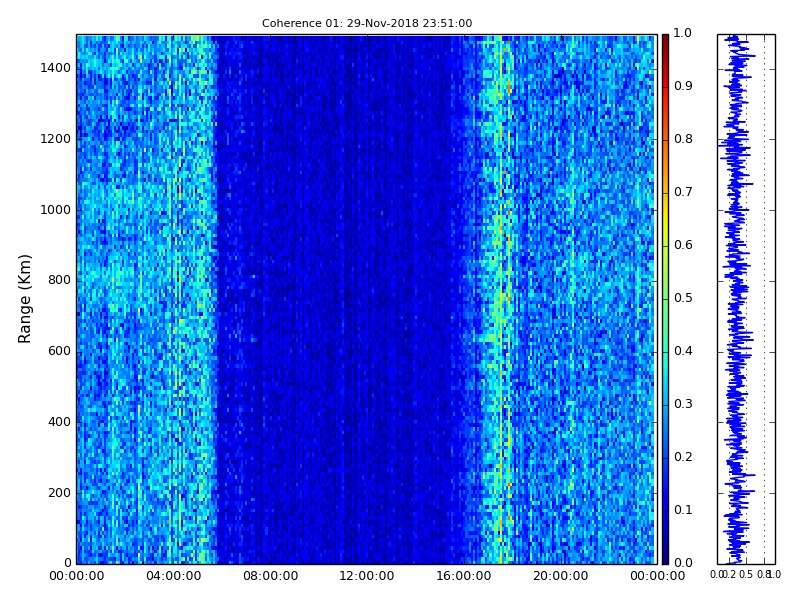Click the 04:00:00 time axis label
This screenshot has width=800, height=600.
click(173, 576)
